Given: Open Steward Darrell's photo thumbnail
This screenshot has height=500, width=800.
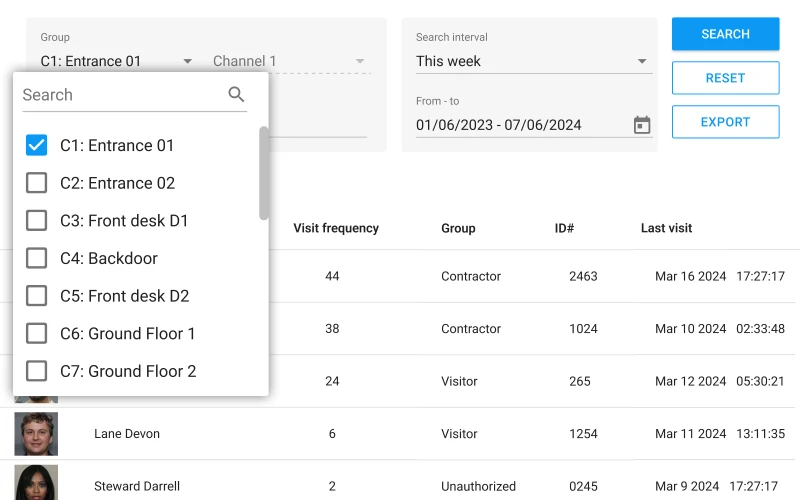Looking at the screenshot, I should [36, 482].
